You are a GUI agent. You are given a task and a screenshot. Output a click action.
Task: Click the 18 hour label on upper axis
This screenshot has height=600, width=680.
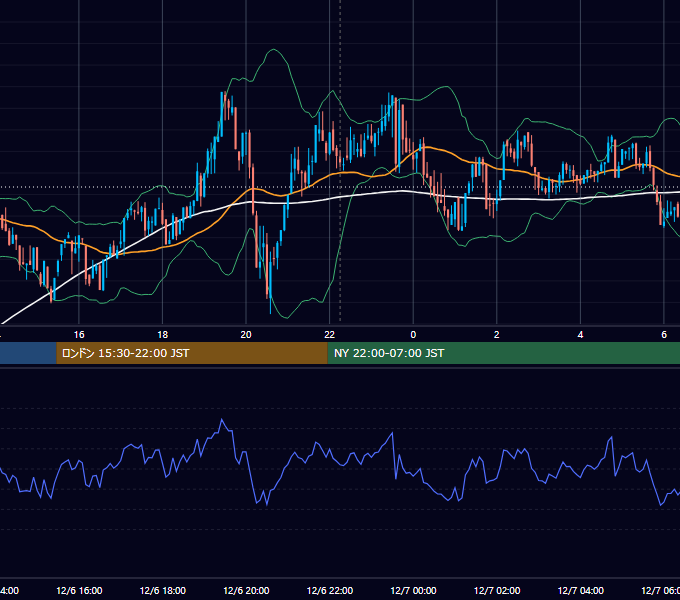pyautogui.click(x=163, y=335)
